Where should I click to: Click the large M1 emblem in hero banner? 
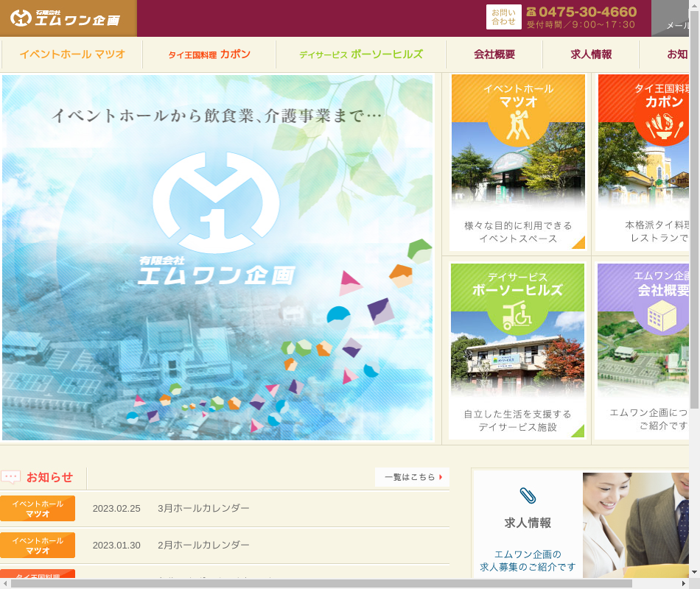216,202
